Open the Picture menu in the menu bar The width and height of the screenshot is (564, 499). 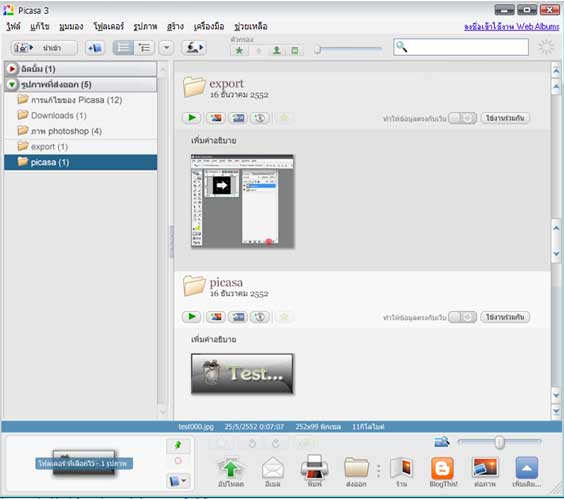click(x=145, y=26)
